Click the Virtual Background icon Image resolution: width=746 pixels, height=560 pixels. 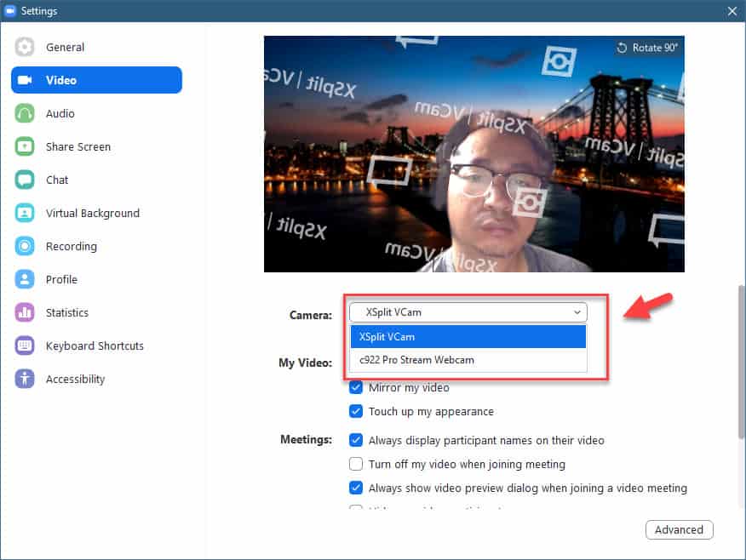pos(24,213)
